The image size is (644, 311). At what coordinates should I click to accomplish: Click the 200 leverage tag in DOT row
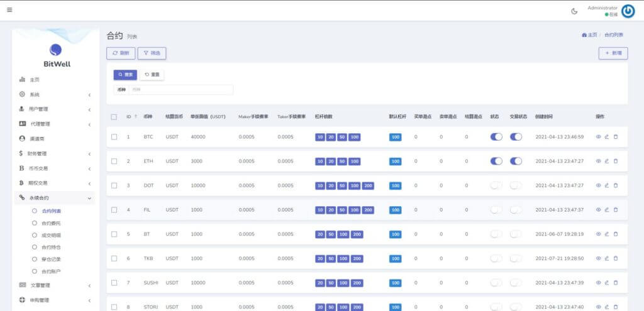click(368, 186)
